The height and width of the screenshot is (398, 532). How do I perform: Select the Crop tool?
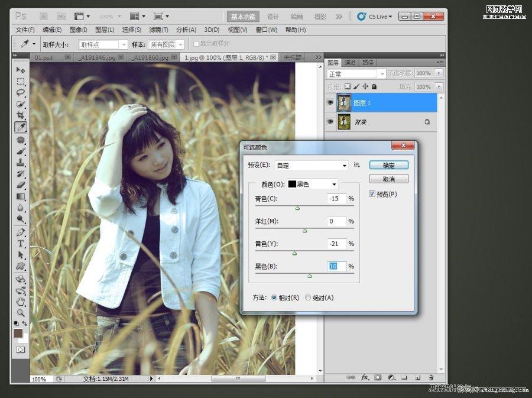click(x=21, y=115)
